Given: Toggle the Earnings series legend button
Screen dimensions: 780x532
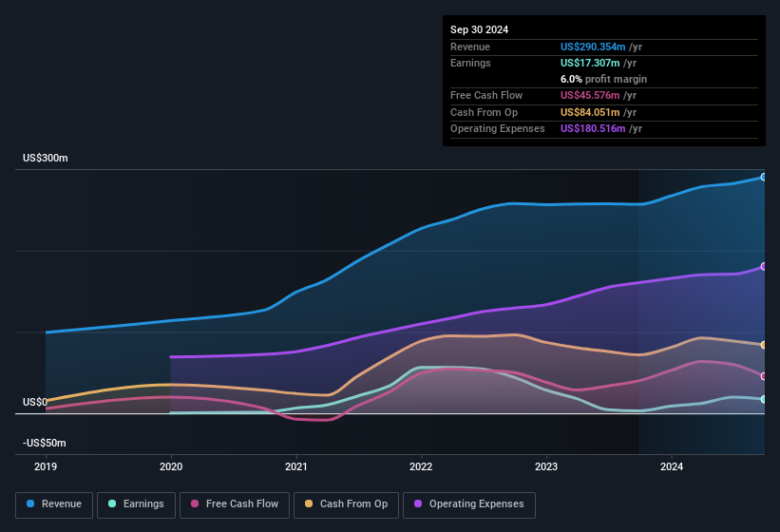Looking at the screenshot, I should point(136,504).
